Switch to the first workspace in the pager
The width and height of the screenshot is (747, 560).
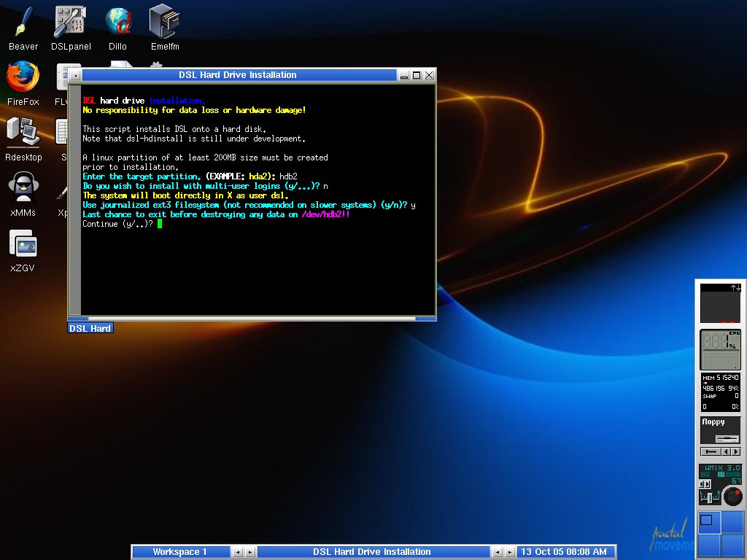(709, 521)
